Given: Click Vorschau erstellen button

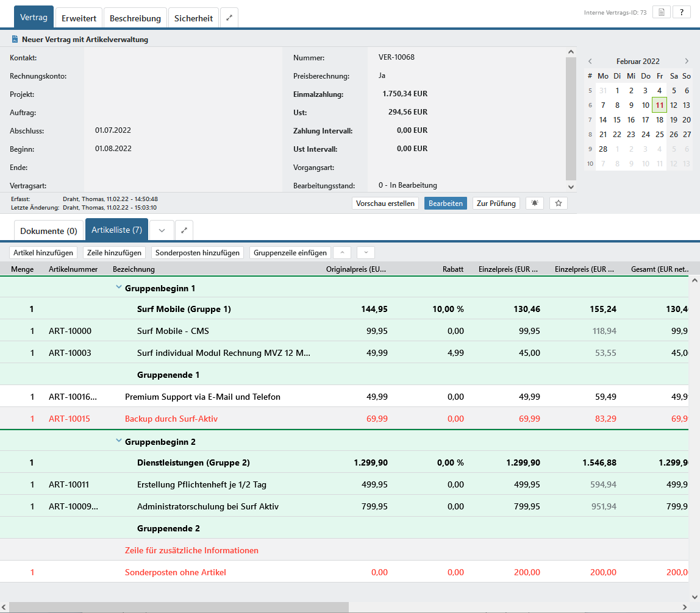Looking at the screenshot, I should point(385,204).
